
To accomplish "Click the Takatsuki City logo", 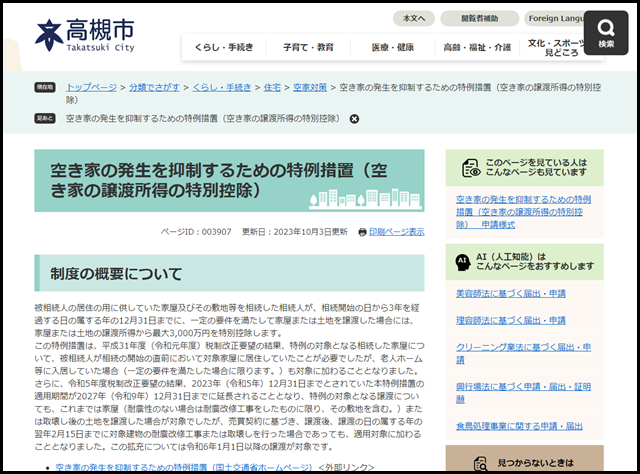I will [x=85, y=36].
